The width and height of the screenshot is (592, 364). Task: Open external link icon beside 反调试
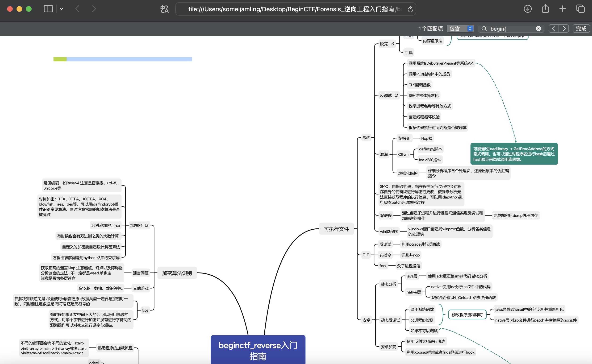[396, 95]
